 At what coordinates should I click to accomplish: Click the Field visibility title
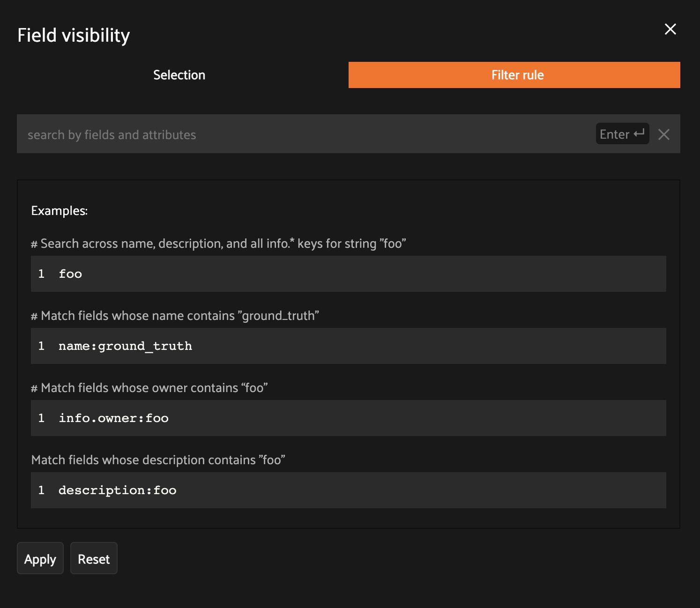[74, 35]
